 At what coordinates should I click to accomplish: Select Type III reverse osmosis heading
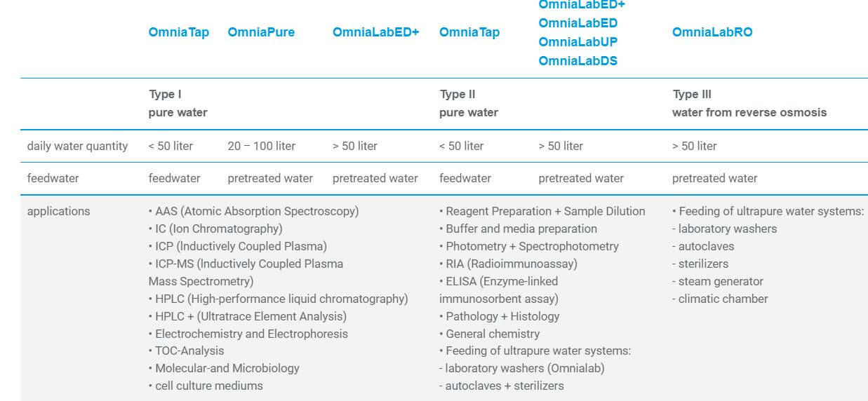tap(749, 103)
